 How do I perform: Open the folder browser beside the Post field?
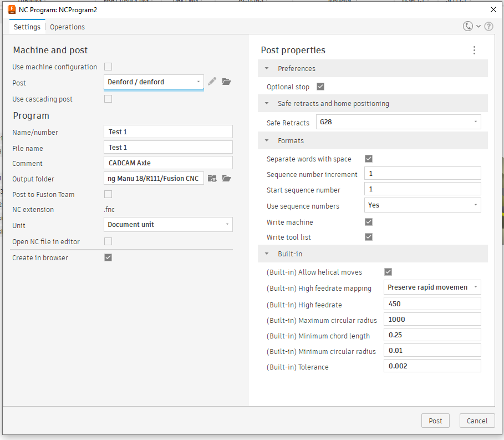pos(226,81)
